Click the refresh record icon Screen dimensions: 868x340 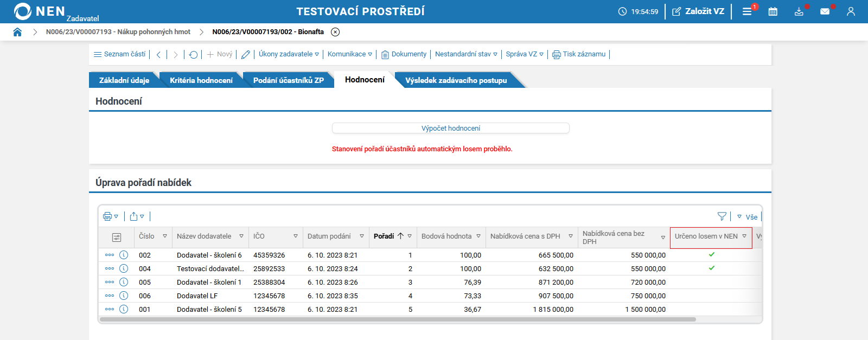[x=193, y=54]
